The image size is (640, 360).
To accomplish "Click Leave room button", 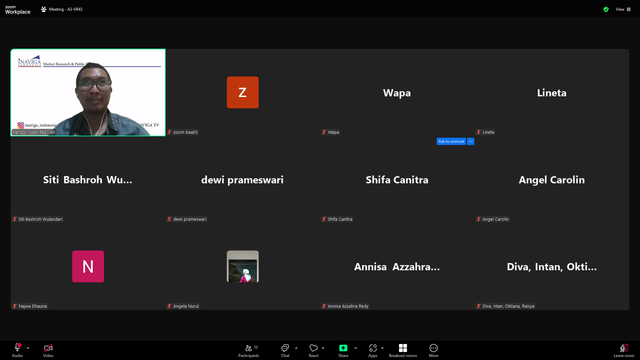I will pos(624,350).
